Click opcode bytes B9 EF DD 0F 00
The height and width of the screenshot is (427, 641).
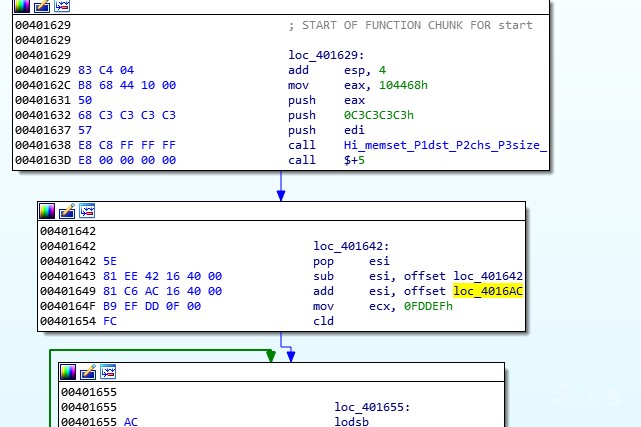coord(152,306)
